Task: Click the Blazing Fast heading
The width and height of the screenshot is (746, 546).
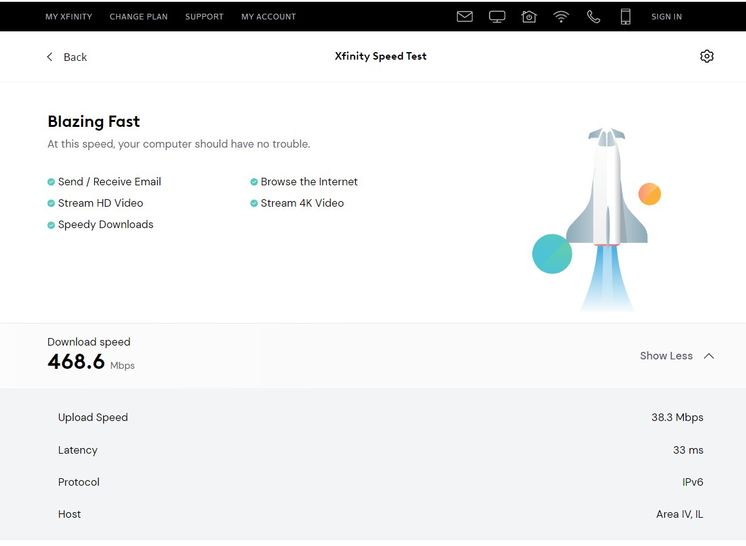Action: (x=94, y=121)
